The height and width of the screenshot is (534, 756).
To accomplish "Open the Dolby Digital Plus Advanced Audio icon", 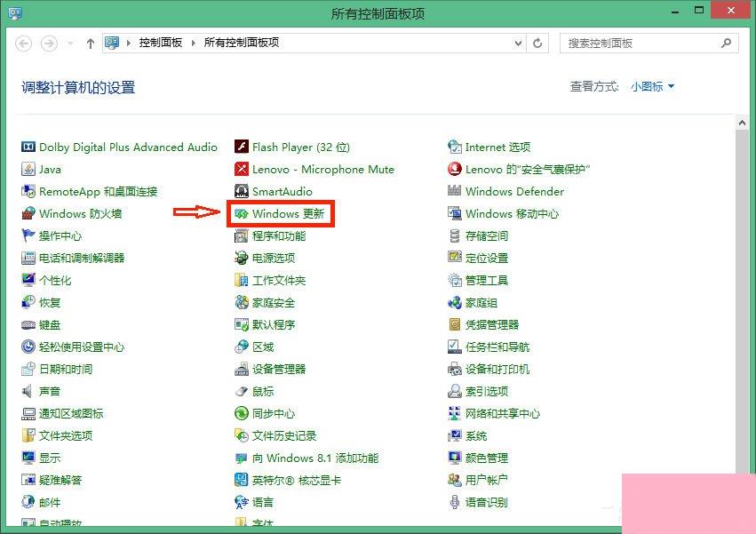I will click(x=28, y=147).
